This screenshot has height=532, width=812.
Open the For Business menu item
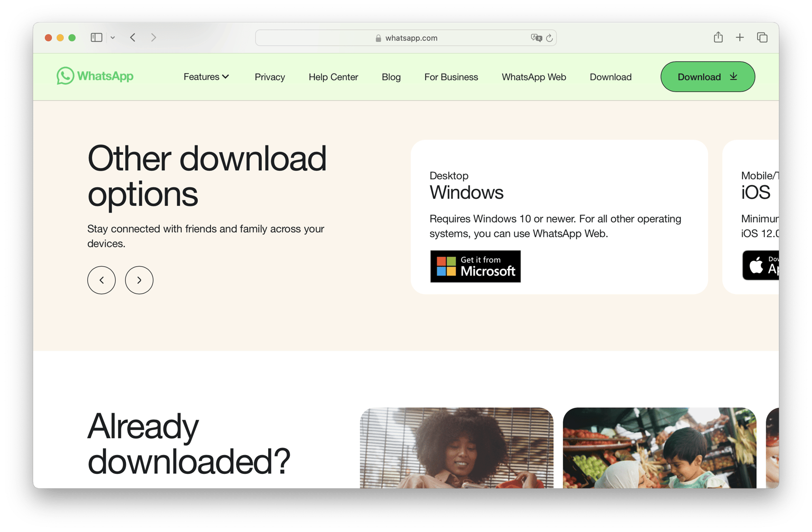tap(451, 76)
